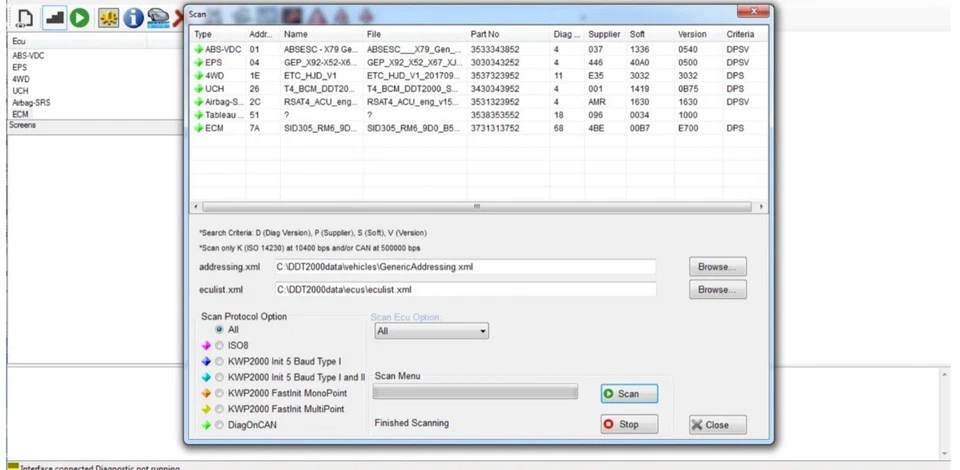Click the Scan button
Image resolution: width=960 pixels, height=470 pixels.
tap(629, 394)
